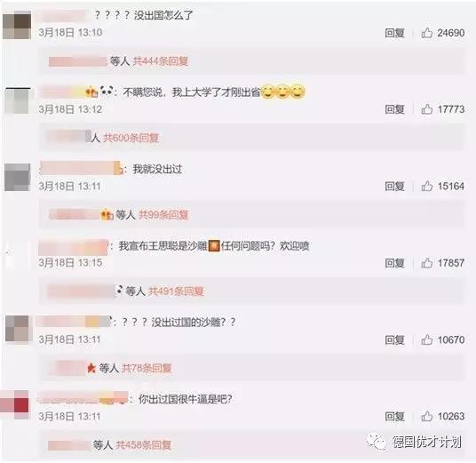Viewport: 476px width, 463px height.
Task: Open the 共78条回复 reply list
Action: (x=147, y=368)
